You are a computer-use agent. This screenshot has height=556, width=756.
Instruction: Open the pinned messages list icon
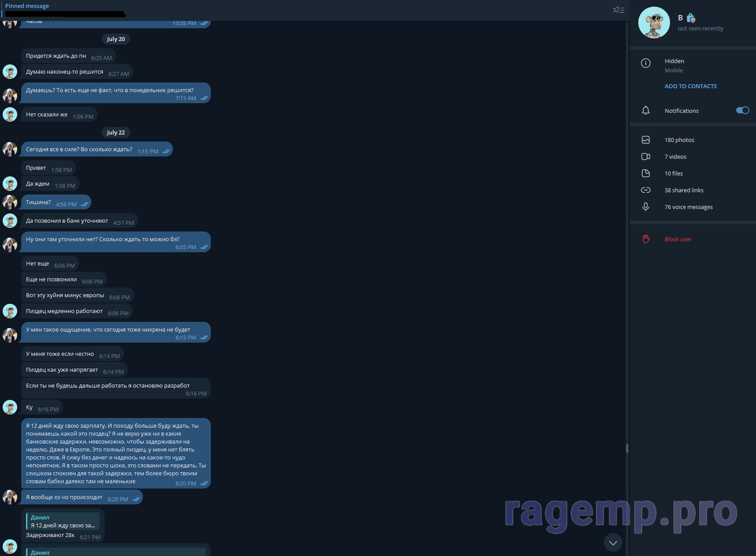pos(618,10)
